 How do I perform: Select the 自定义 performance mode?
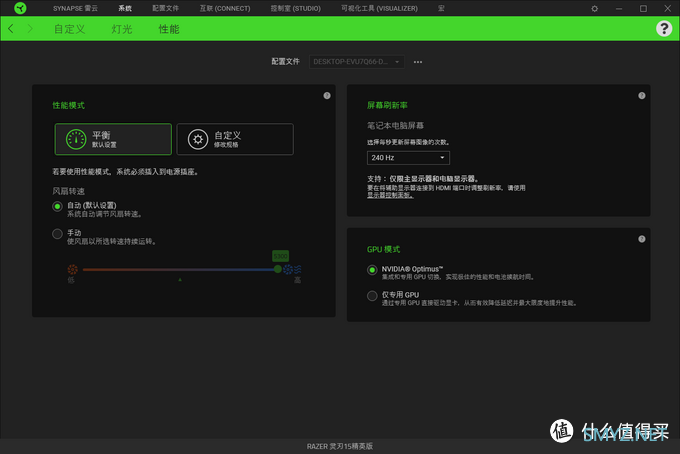(235, 139)
